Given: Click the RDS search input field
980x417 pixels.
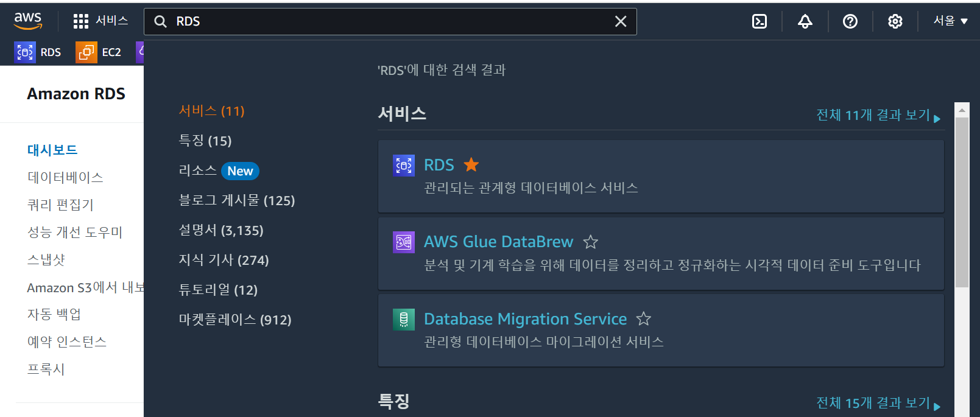Looking at the screenshot, I should pyautogui.click(x=390, y=21).
